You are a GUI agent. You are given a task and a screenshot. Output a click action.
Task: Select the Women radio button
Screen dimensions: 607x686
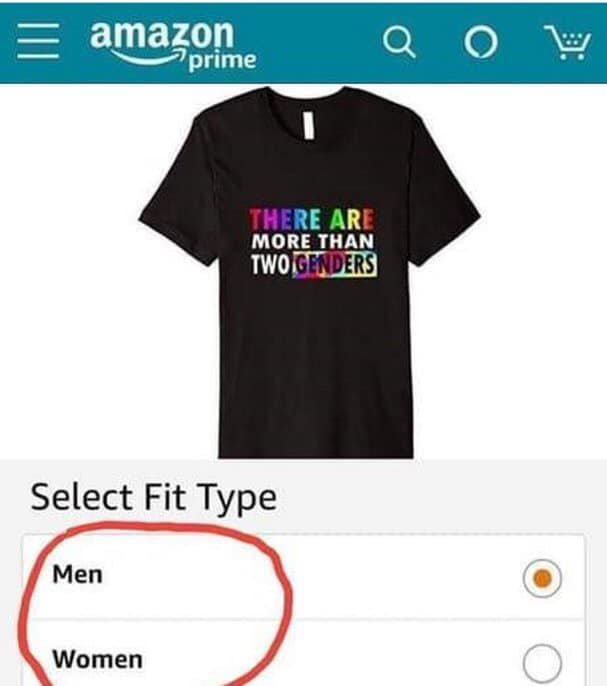tap(542, 662)
